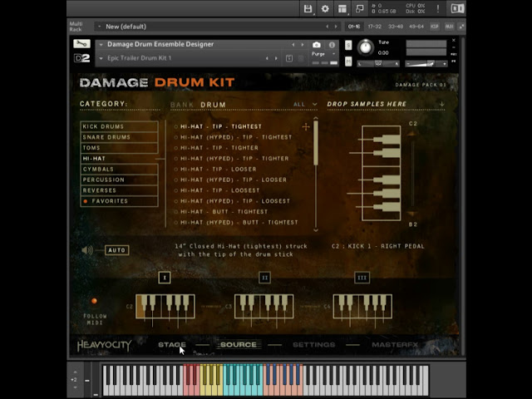Open the workspace layout panel icon
Screen dimensions: 532x399
point(342,9)
